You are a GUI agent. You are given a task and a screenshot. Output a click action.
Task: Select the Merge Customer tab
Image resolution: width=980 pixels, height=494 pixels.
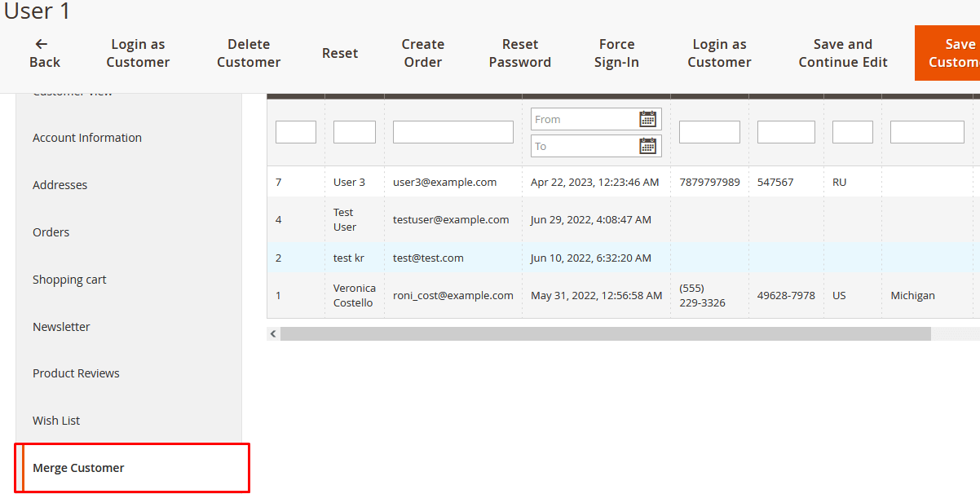point(78,468)
